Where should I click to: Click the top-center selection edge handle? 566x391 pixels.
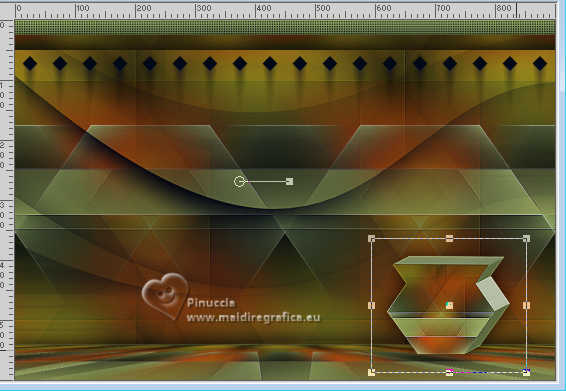[449, 238]
